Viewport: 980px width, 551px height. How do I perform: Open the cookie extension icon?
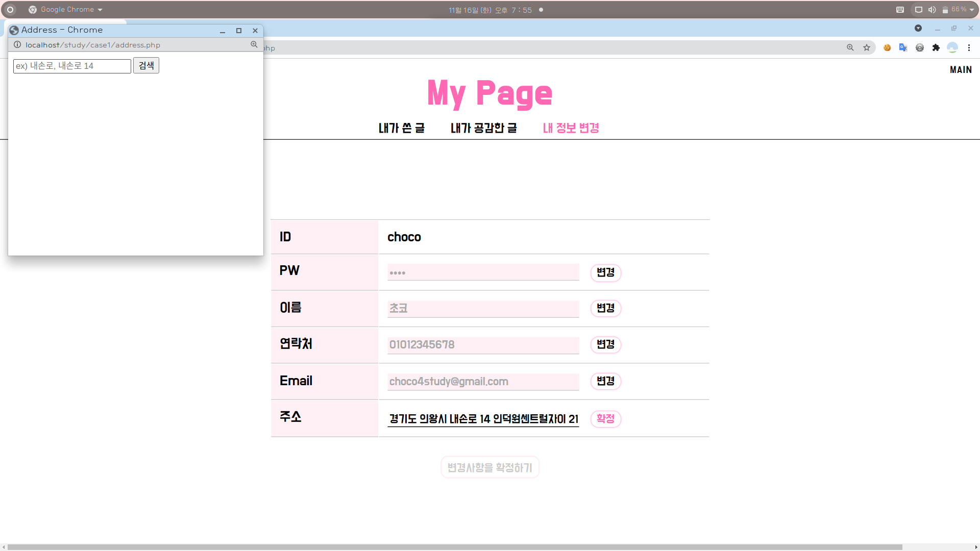pos(887,47)
